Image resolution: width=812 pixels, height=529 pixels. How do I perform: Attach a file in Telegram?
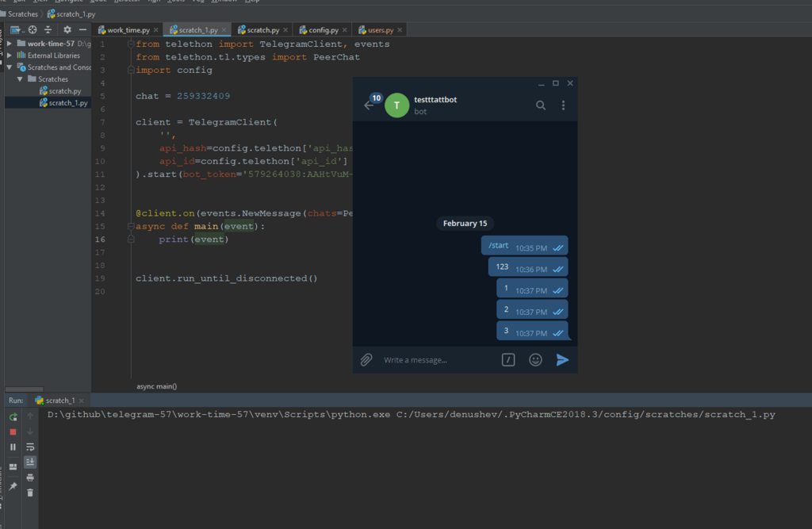(366, 359)
